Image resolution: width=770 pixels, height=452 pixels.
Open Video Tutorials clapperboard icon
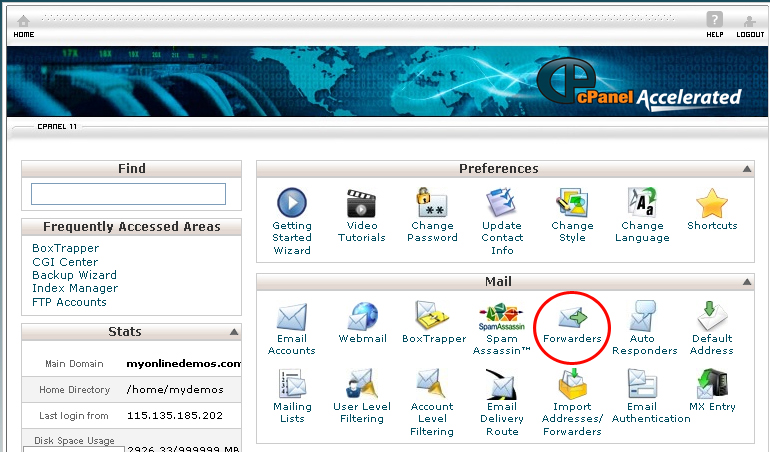[361, 203]
